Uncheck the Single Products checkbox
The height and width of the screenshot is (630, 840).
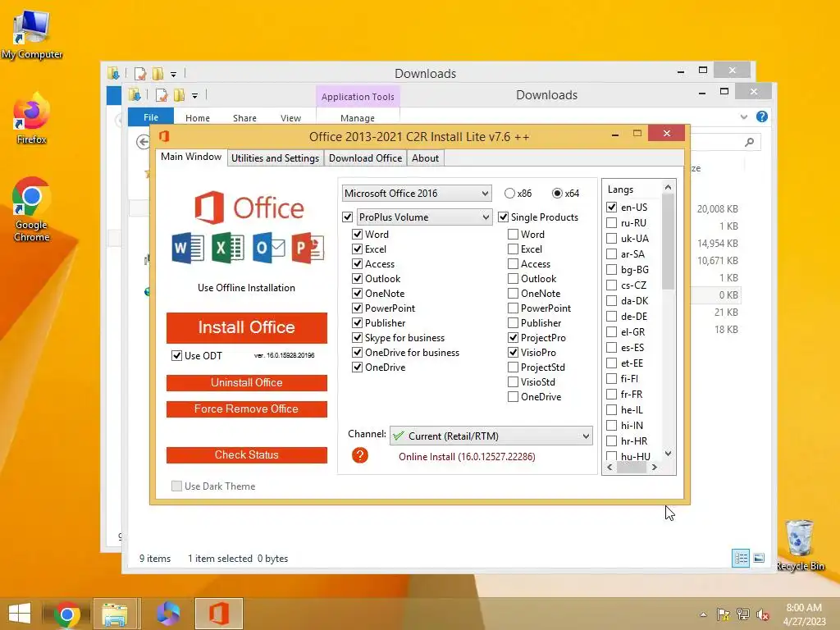503,217
